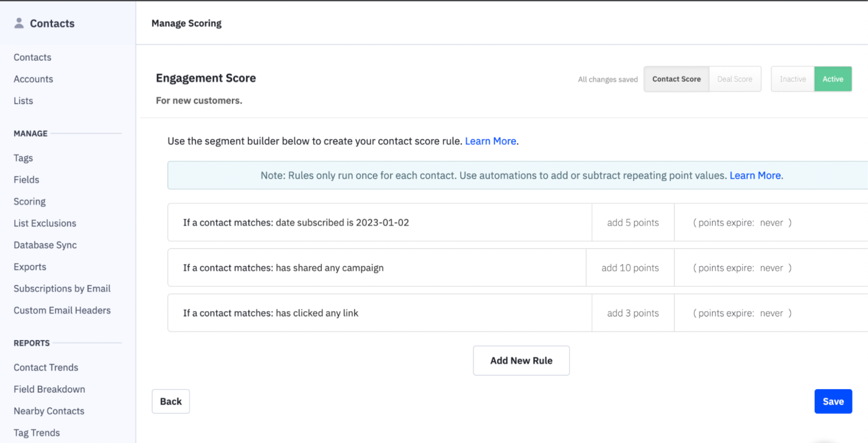Screen dimensions: 868x443
Task: Open Contact Trends report
Action: (46, 367)
